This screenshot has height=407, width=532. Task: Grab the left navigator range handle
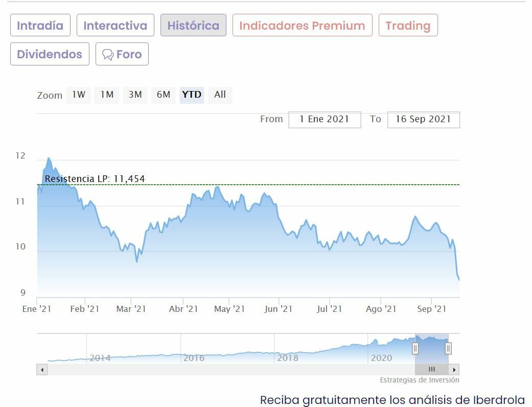(x=415, y=349)
